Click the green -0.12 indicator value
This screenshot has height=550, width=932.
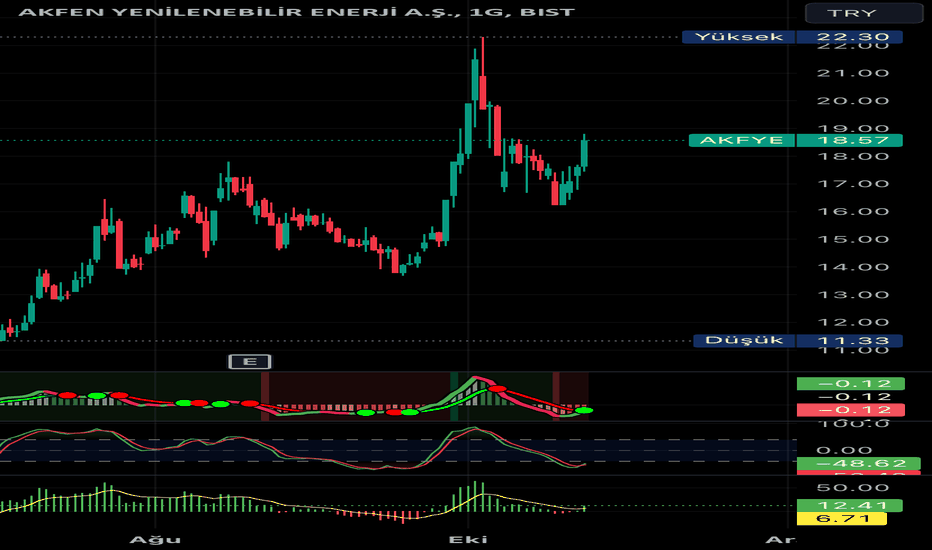tap(851, 384)
